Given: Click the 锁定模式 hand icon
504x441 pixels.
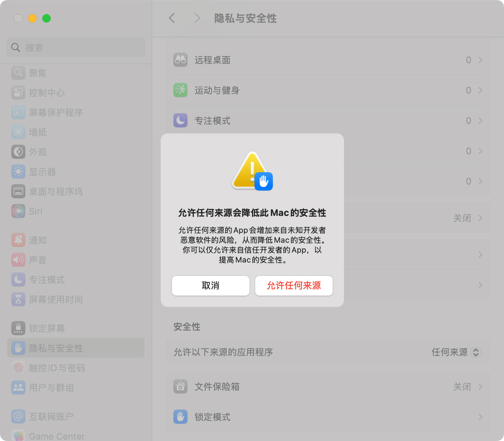Looking at the screenshot, I should (x=180, y=417).
